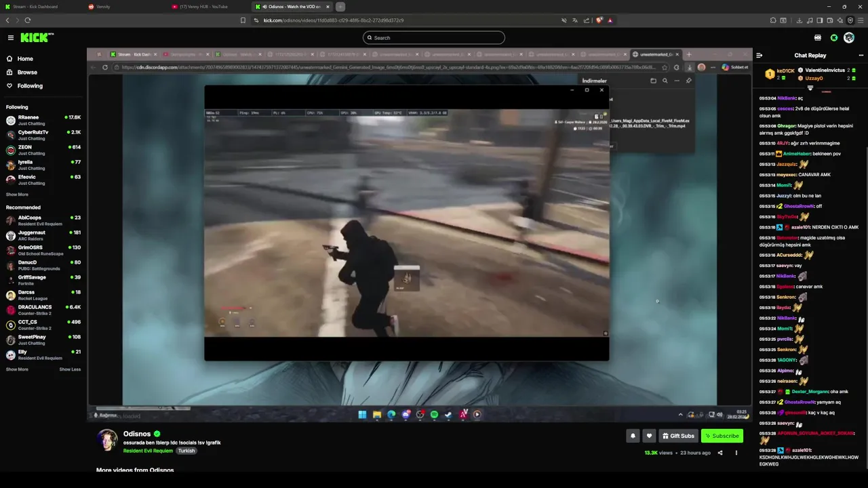The height and width of the screenshot is (488, 868).
Task: Open the Odisnos profile avatar
Action: (x=107, y=440)
